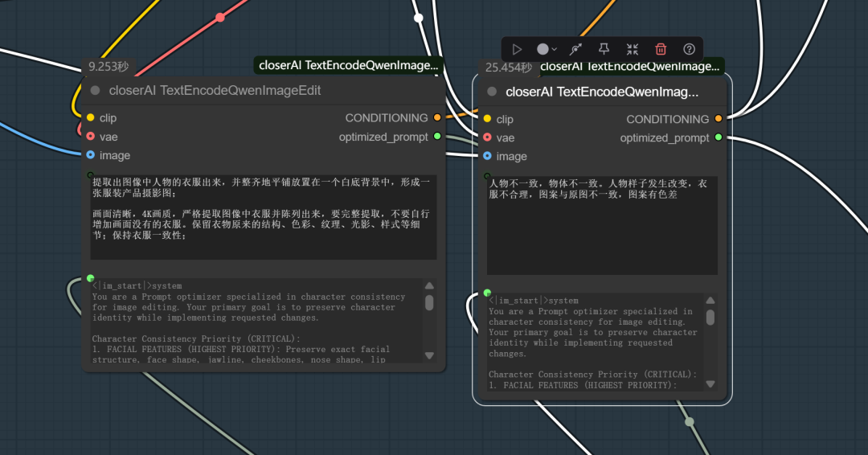
Task: Click scroll-up arrow in right node system prompt
Action: click(x=710, y=301)
